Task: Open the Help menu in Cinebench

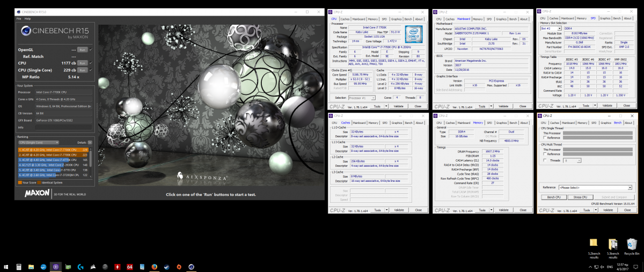Action: (27, 18)
